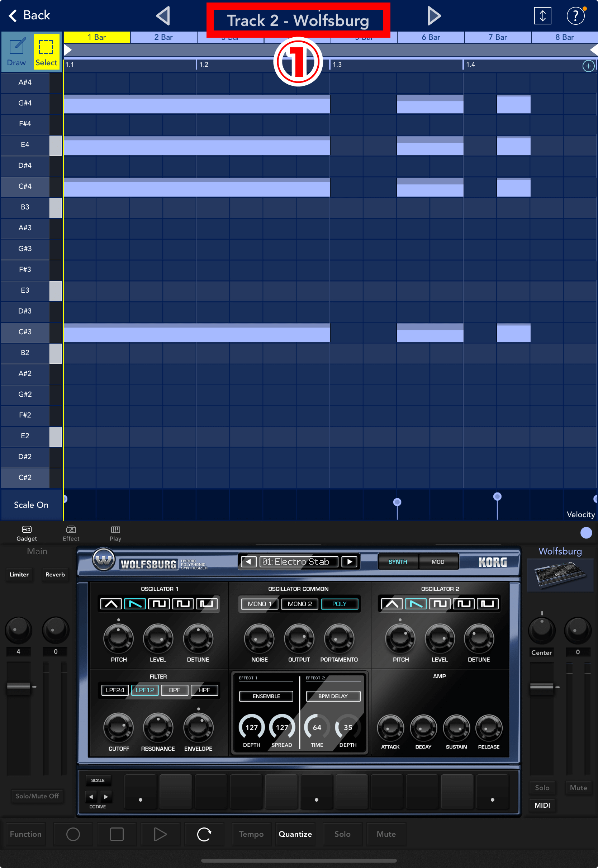598x868 pixels.
Task: Switch to the MOD tab
Action: (438, 561)
